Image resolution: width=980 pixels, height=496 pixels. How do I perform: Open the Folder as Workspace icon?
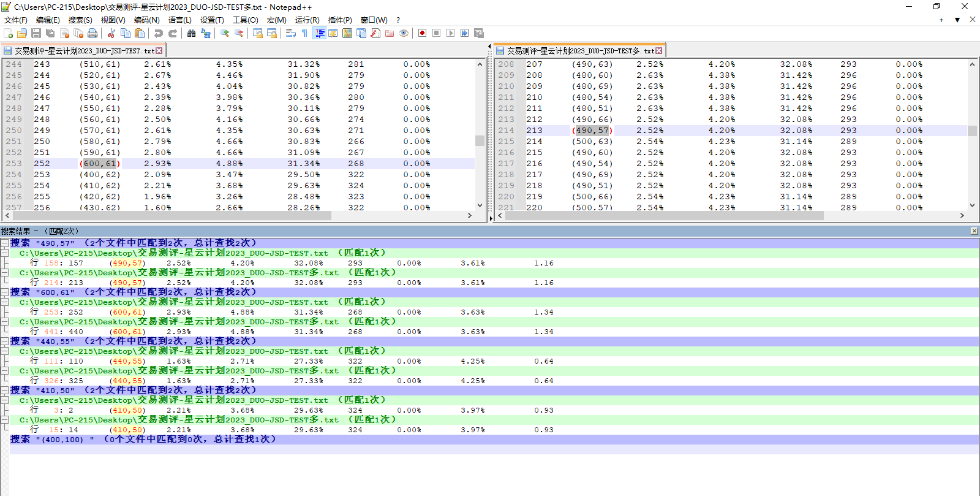[390, 33]
